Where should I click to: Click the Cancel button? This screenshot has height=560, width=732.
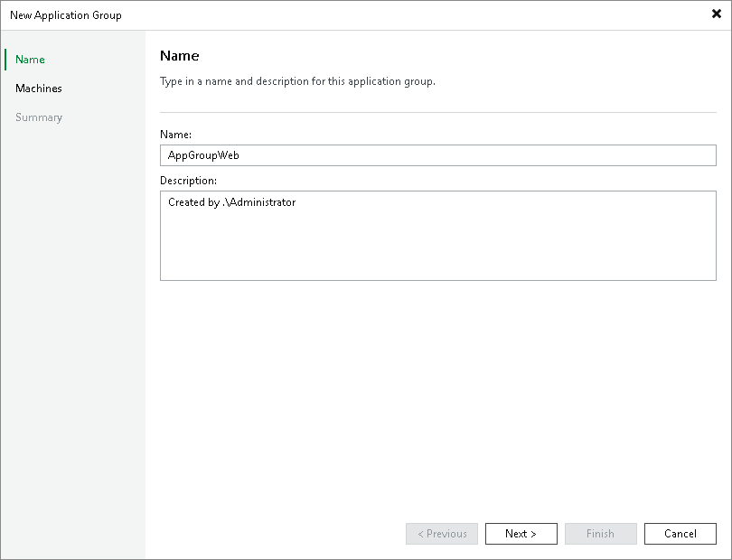click(x=680, y=534)
